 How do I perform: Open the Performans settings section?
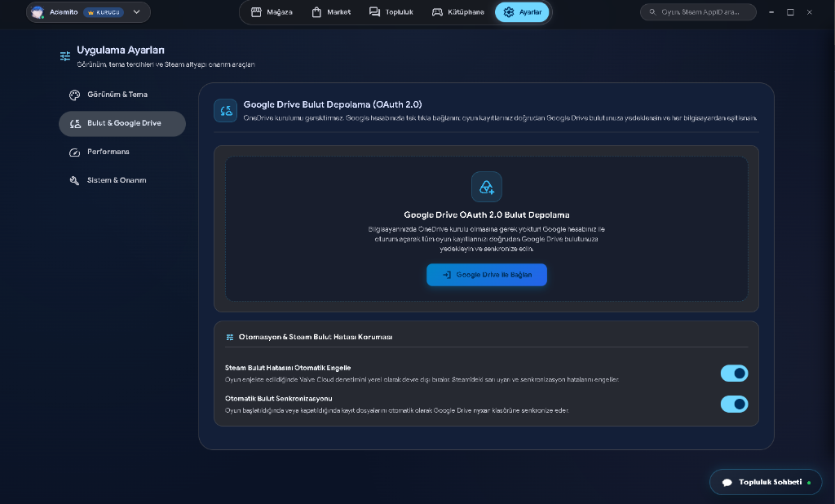pos(122,152)
